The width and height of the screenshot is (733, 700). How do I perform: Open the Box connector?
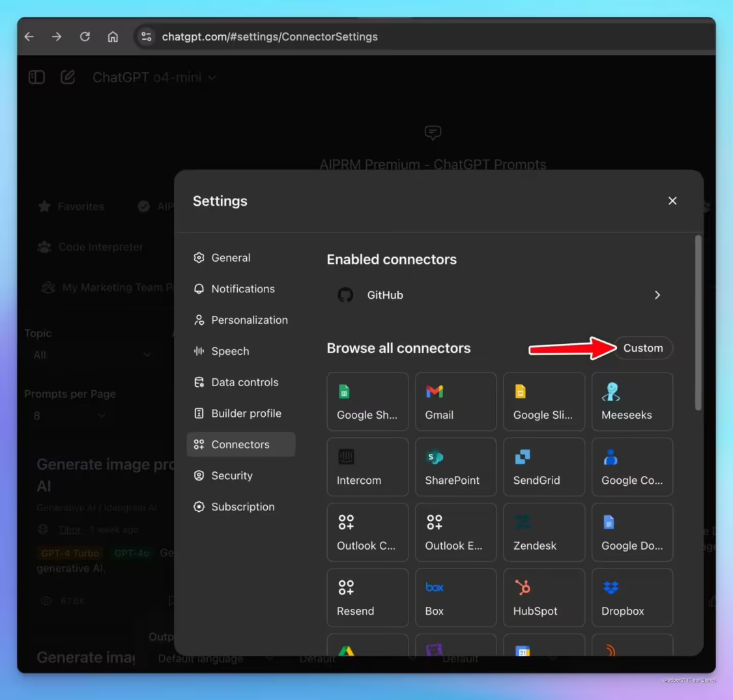(x=455, y=597)
